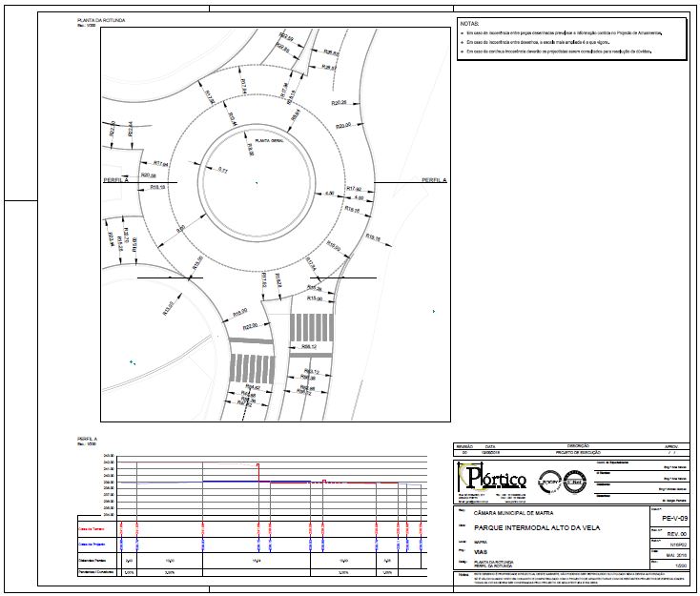Click the drawing number PE-V-09

click(673, 517)
